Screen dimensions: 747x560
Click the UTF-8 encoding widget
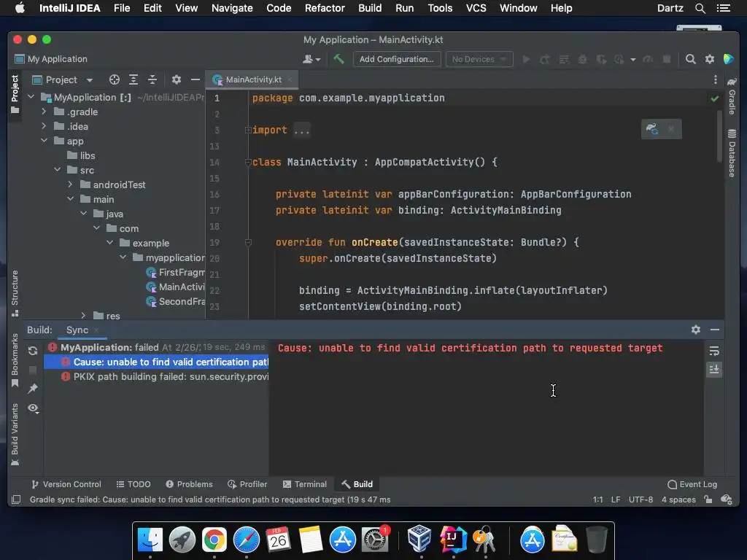(640, 499)
